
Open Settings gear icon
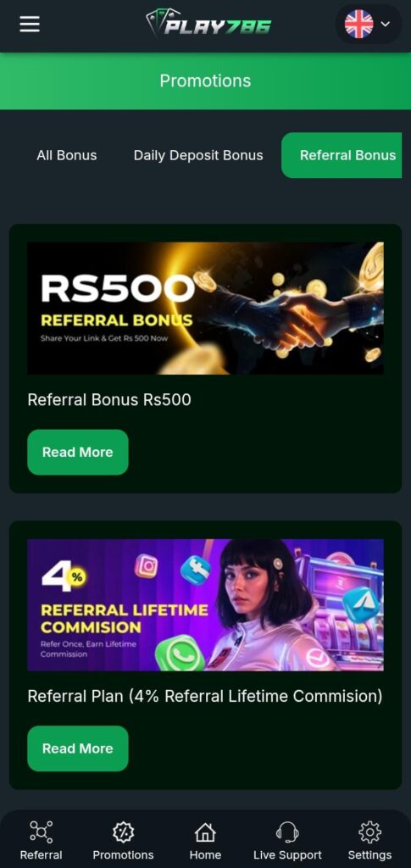[369, 832]
